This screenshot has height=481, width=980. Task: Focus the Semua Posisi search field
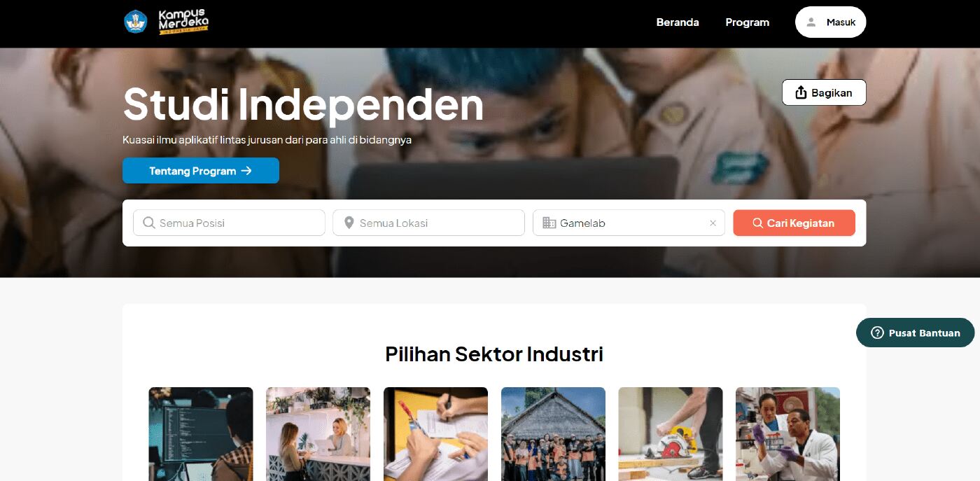[229, 223]
